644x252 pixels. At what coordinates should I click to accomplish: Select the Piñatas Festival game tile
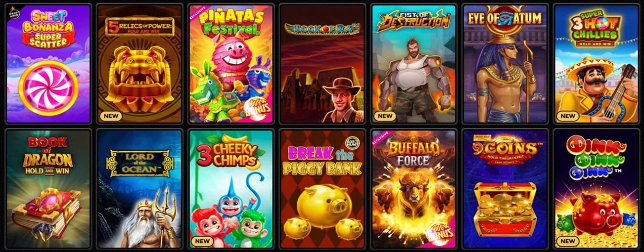(x=231, y=64)
